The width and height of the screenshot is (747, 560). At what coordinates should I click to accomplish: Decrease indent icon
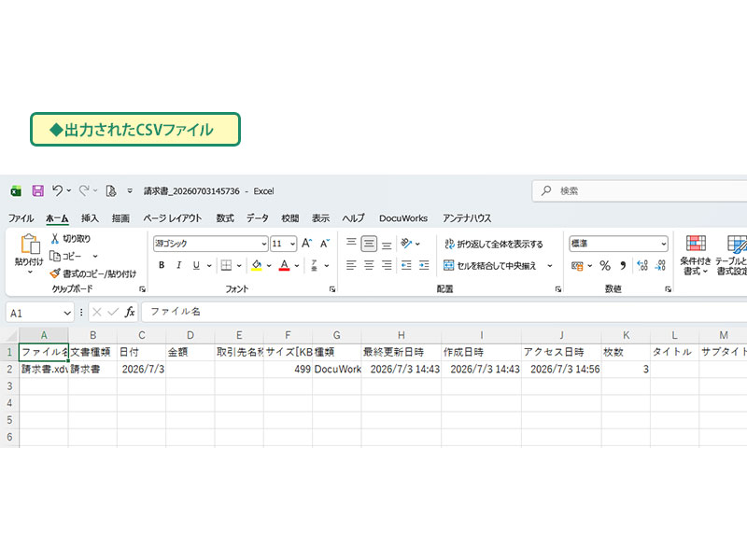tap(406, 265)
